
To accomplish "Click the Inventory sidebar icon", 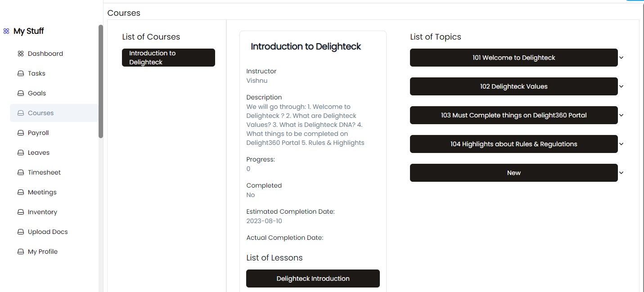I will [x=20, y=212].
